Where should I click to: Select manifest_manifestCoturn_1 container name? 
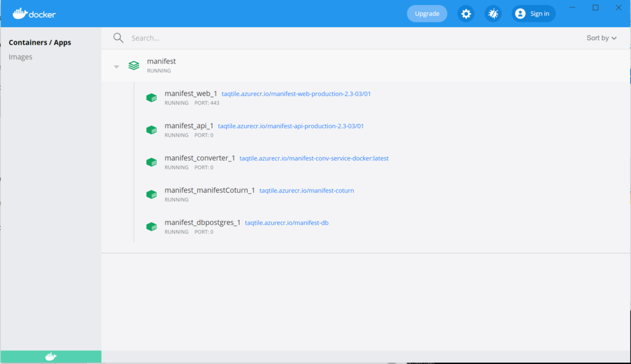pyautogui.click(x=210, y=190)
